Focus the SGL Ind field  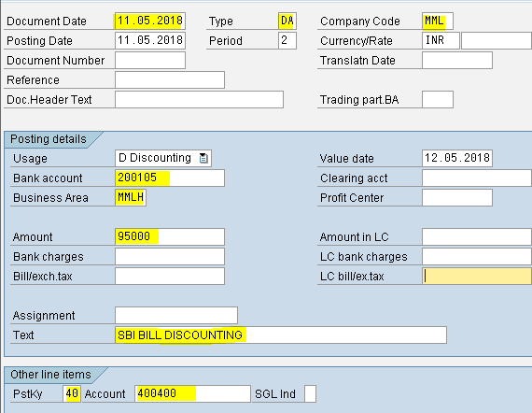(310, 393)
